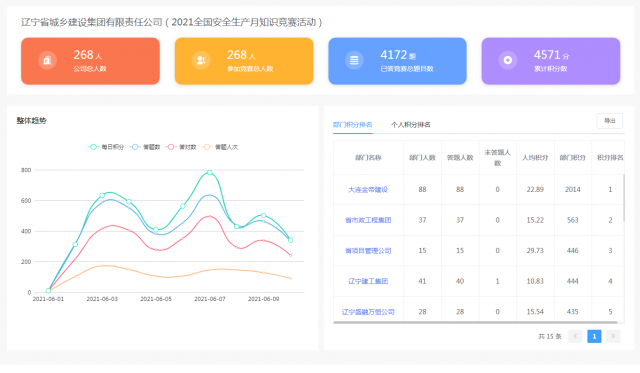Click the participants icon in the yellow card

point(201,60)
